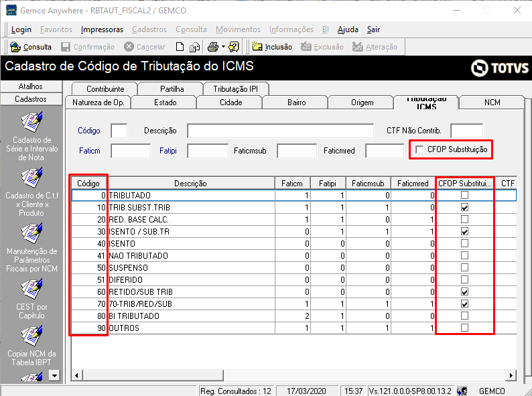Click the TOTVS logo
This screenshot has height=396, width=532.
(499, 68)
